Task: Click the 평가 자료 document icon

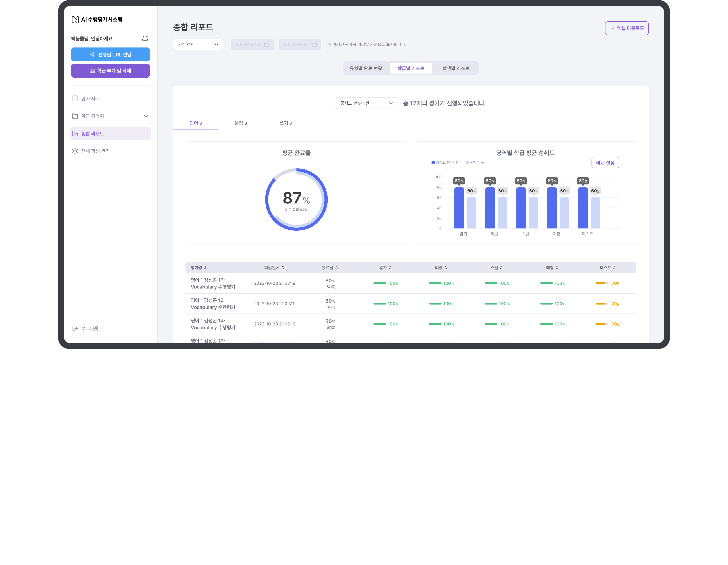Action: click(75, 99)
